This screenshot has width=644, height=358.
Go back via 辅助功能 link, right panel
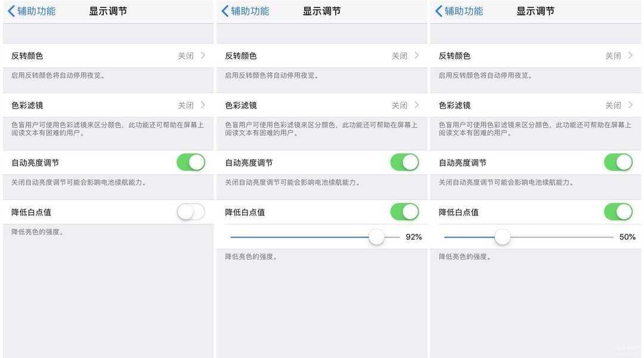464,11
